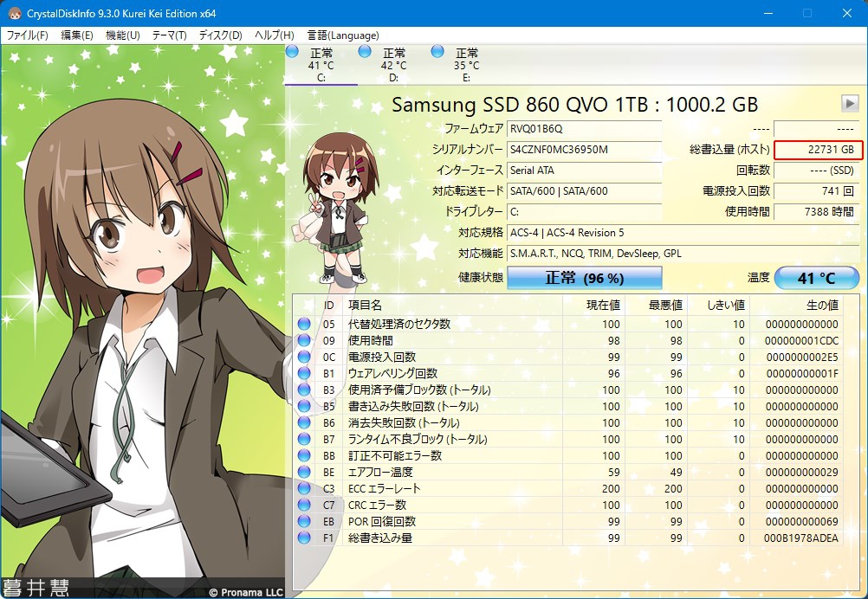
Task: Click the serial number field
Action: coord(584,149)
